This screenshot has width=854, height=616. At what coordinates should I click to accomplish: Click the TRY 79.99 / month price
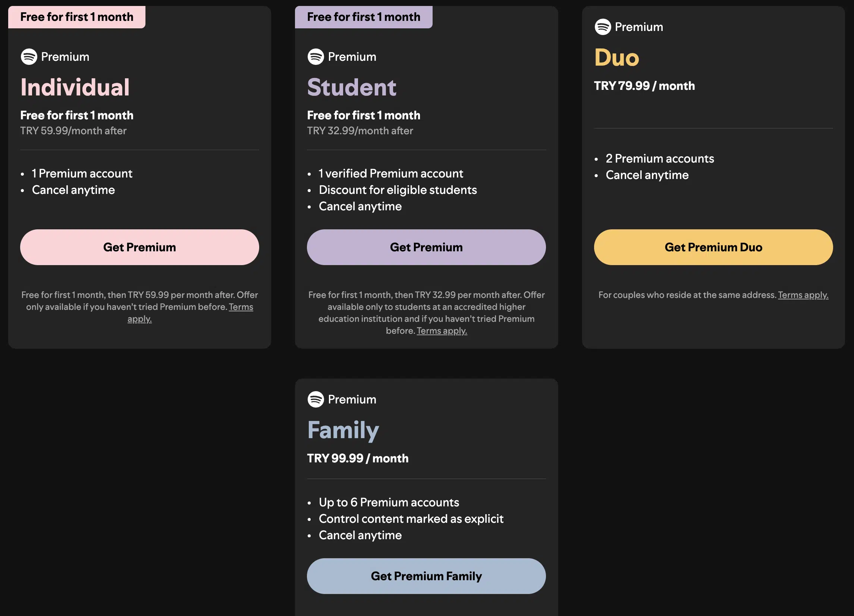click(644, 85)
